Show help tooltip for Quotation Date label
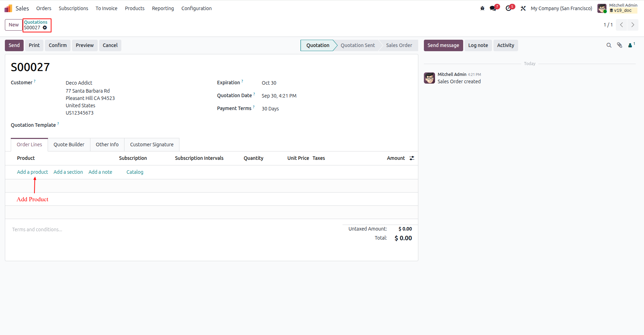 254,94
